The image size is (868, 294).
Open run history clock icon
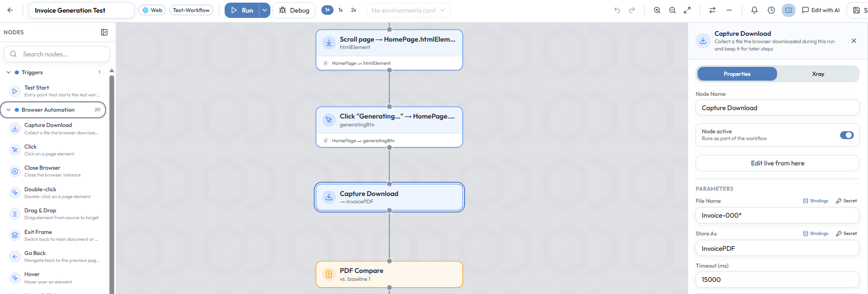click(x=771, y=10)
